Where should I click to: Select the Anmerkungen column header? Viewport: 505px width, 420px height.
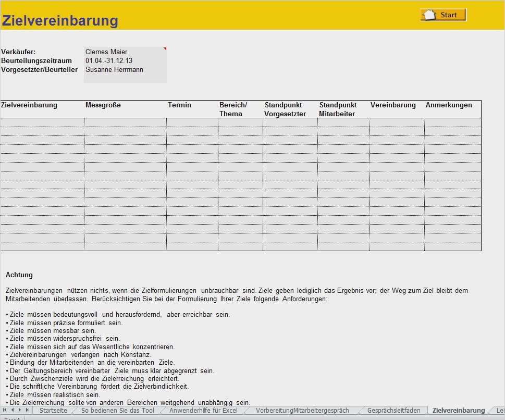pyautogui.click(x=449, y=105)
